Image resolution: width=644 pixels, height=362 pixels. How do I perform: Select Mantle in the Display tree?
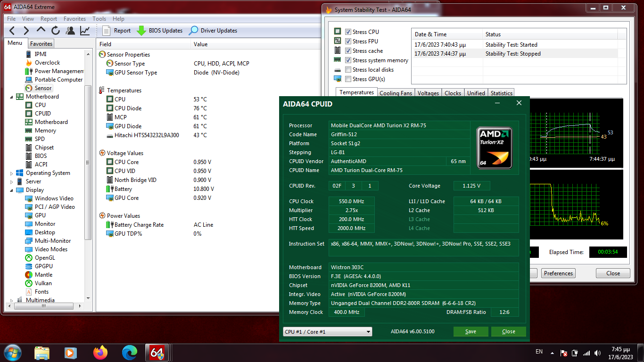tap(39, 275)
